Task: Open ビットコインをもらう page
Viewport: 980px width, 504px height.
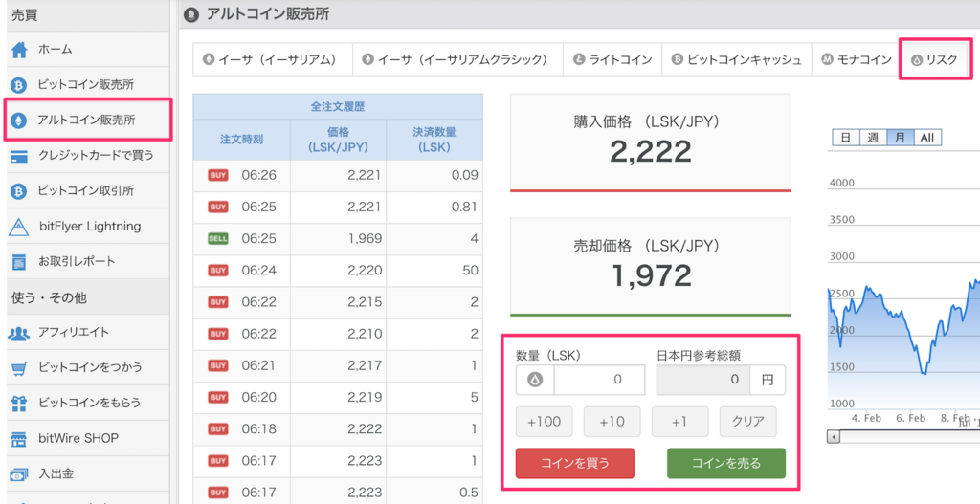Action: coord(87,404)
